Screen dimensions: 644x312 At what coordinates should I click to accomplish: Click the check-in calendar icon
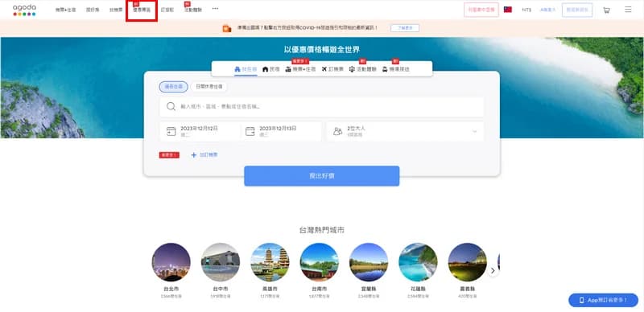pos(171,131)
